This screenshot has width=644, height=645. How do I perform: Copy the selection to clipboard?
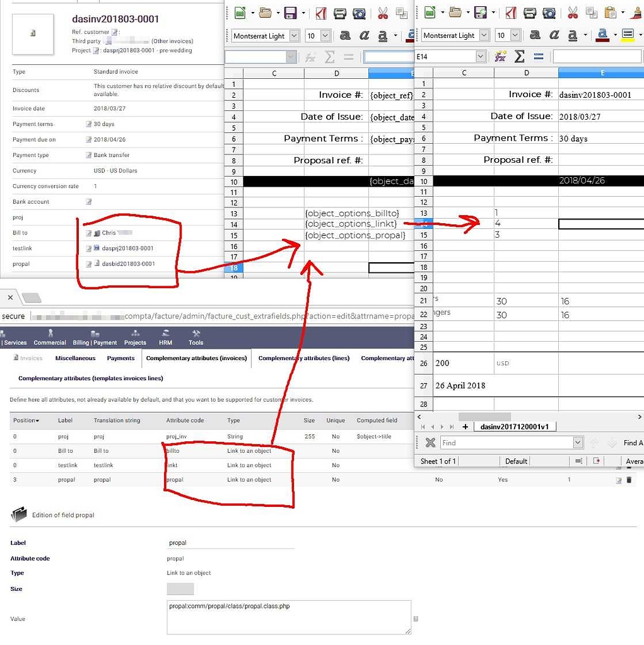click(x=590, y=13)
